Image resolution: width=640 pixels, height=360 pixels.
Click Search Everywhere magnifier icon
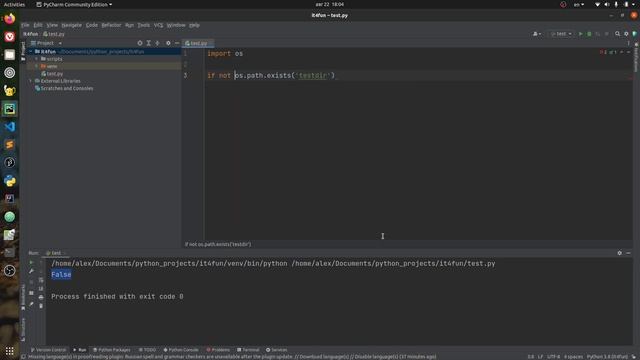(x=618, y=34)
